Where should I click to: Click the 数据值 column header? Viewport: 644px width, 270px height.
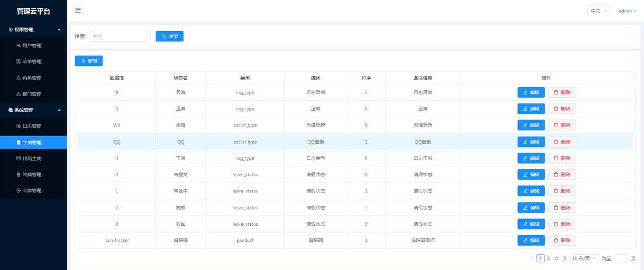117,78
